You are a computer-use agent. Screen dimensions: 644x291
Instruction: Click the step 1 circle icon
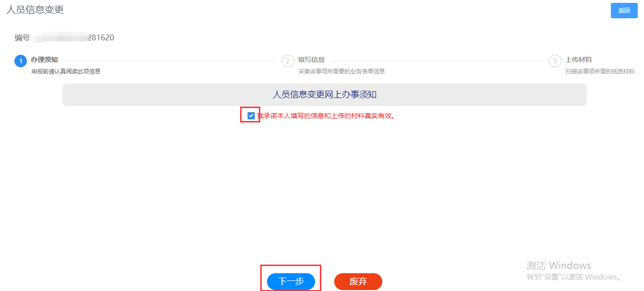tap(21, 61)
